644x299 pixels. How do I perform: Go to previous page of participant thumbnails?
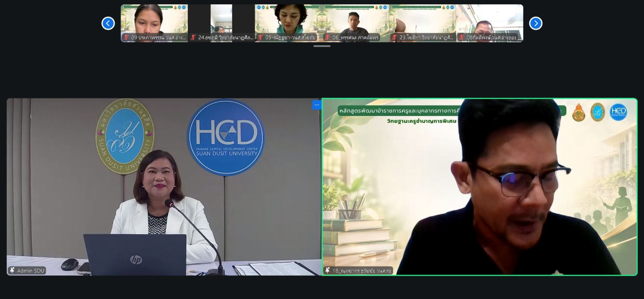[108, 23]
